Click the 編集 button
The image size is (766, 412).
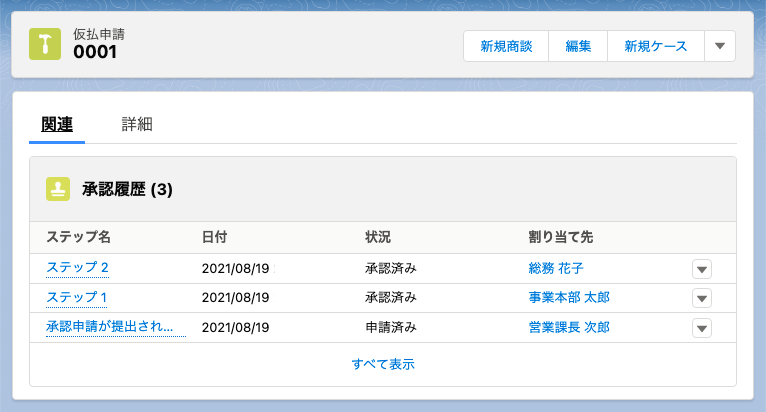click(578, 46)
